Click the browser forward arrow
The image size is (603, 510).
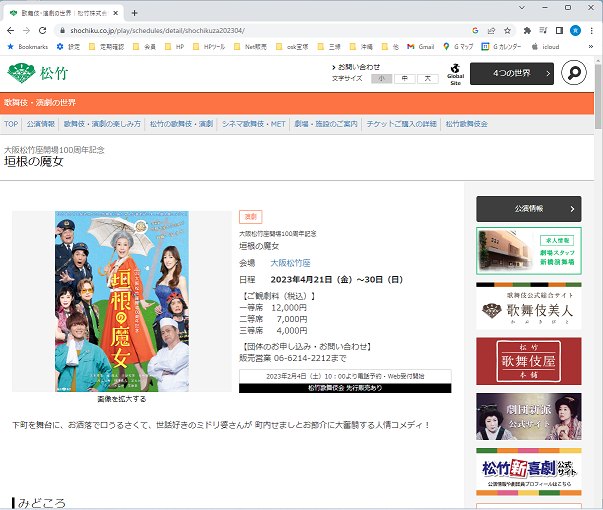pos(26,30)
